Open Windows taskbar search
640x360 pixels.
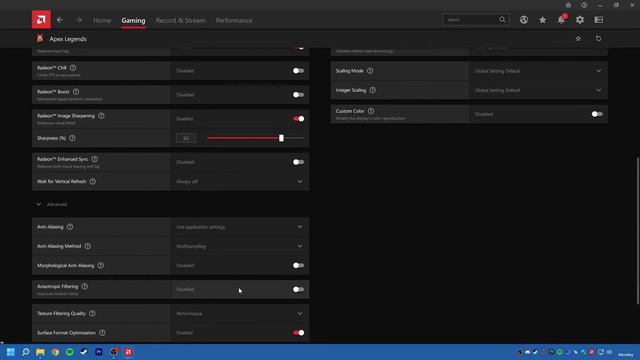click(25, 352)
